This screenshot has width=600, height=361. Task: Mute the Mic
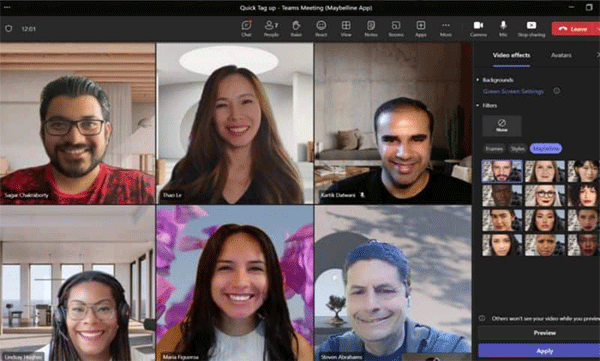tap(503, 29)
